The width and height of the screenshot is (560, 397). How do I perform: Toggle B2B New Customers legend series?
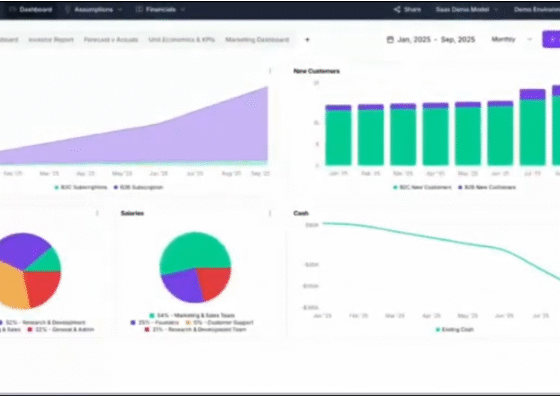coord(487,187)
